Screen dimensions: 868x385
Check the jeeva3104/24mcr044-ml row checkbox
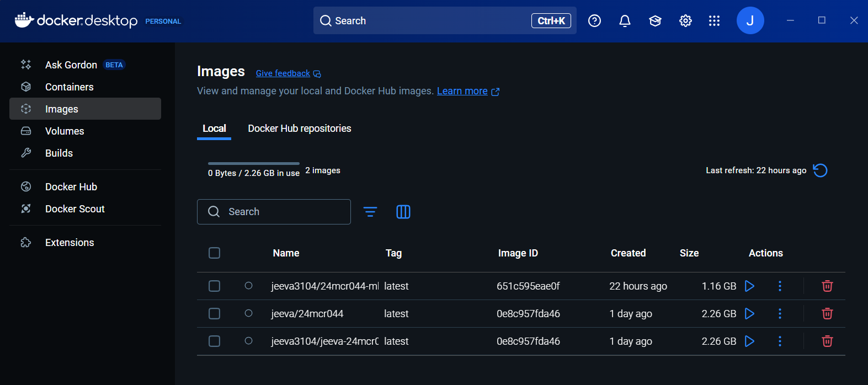point(215,286)
